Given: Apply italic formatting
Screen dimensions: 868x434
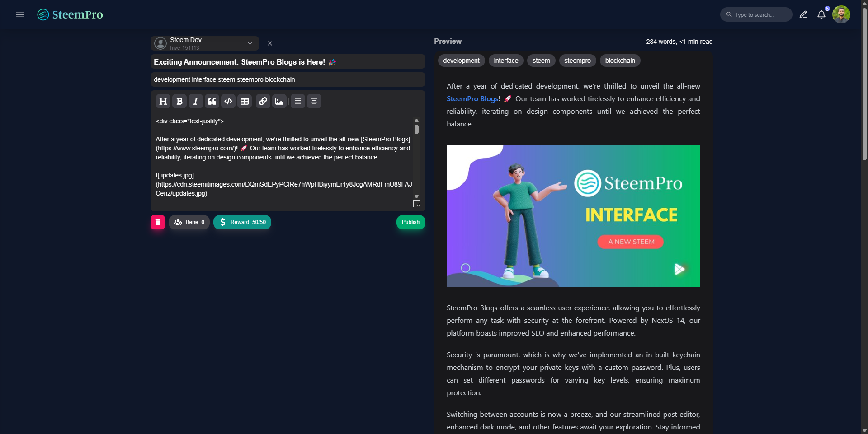Looking at the screenshot, I should (x=196, y=101).
